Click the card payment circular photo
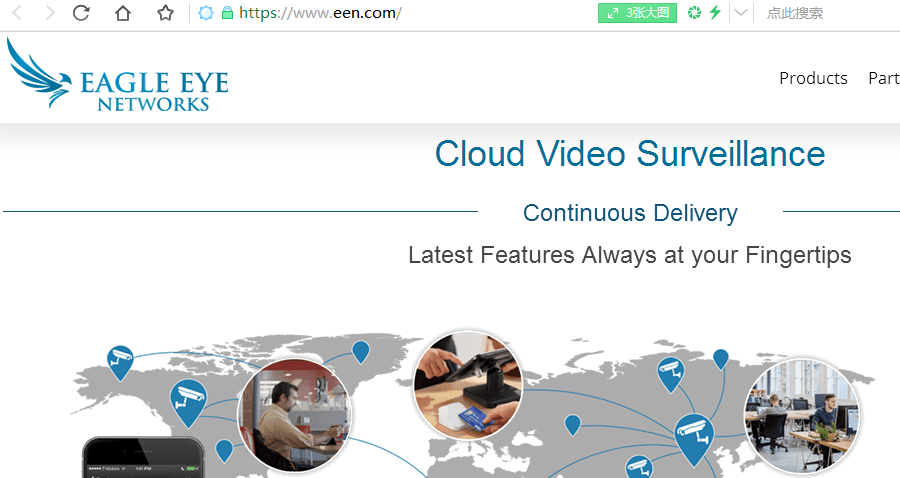Viewport: 900px width, 478px height. coord(467,385)
